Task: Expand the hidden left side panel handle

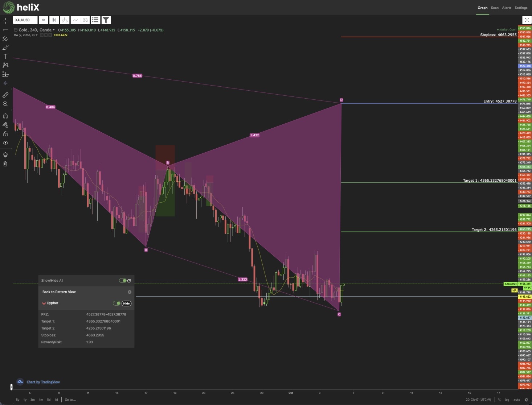Action: 11,387
